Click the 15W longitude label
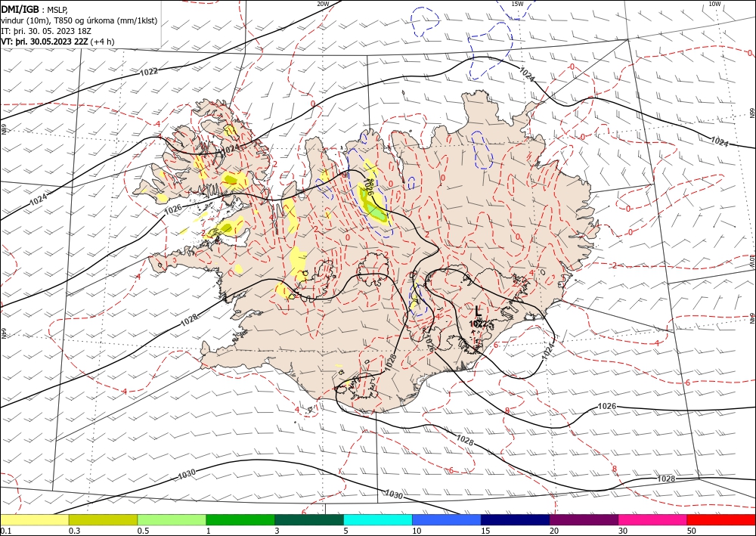The height and width of the screenshot is (536, 756). [517, 4]
